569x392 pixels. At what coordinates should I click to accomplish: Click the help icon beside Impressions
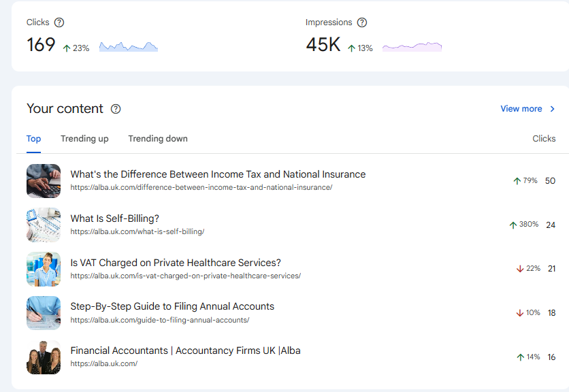[x=362, y=22]
